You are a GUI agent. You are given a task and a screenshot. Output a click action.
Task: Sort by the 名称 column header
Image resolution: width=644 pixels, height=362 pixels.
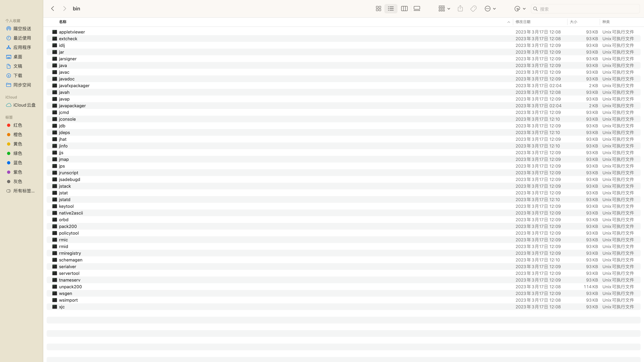tap(63, 22)
